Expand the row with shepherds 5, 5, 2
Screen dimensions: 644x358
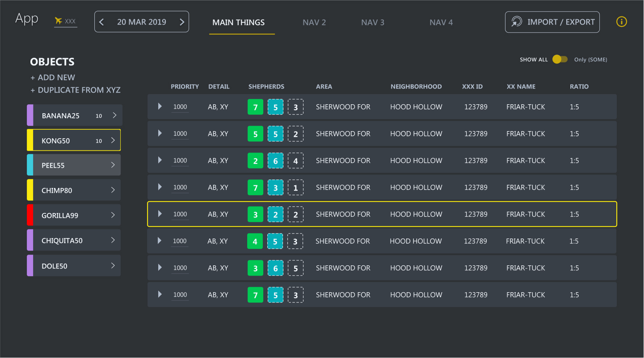[160, 133]
